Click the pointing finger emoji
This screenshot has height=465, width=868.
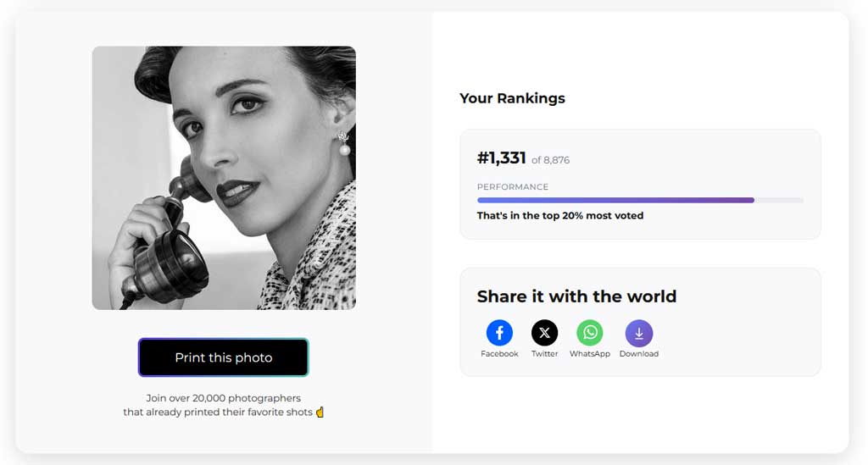[x=320, y=412]
